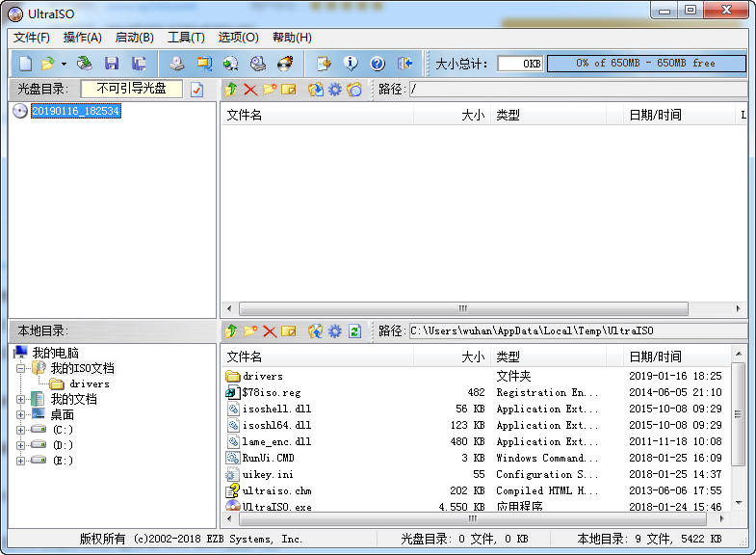Select the file RunUi.CMD
The height and width of the screenshot is (555, 756).
point(268,458)
